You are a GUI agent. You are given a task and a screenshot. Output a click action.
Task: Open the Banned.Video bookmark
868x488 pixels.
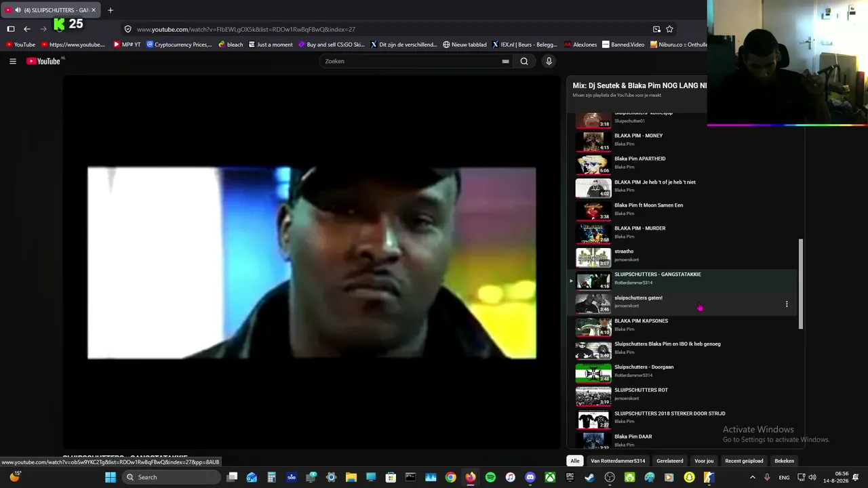[623, 45]
